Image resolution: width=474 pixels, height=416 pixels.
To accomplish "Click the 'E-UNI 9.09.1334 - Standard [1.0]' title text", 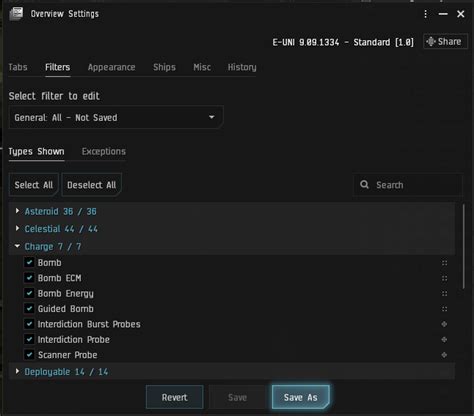I will pyautogui.click(x=343, y=42).
